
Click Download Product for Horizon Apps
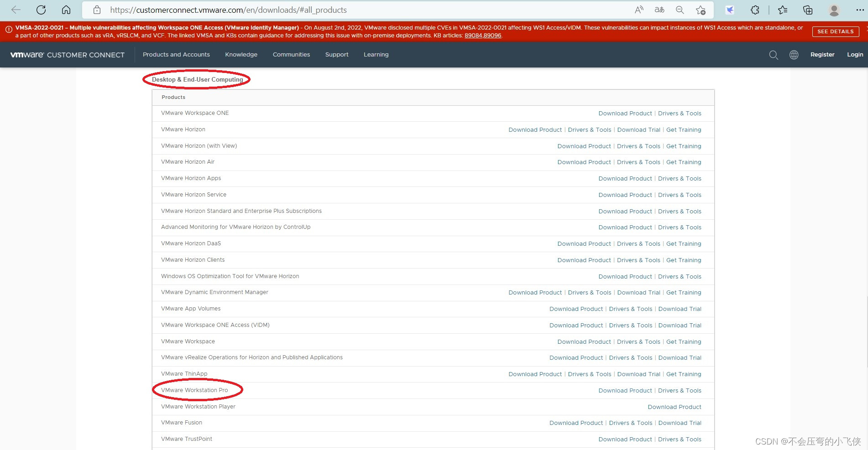click(x=625, y=178)
